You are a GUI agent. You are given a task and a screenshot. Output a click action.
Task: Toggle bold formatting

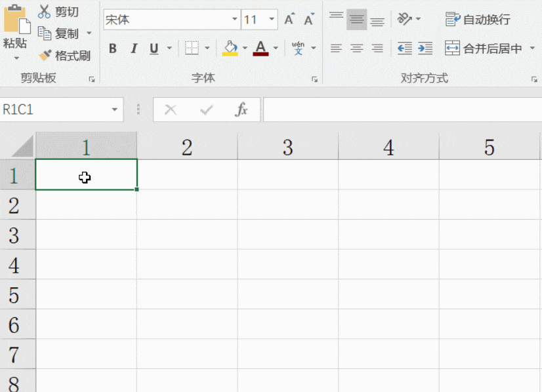[113, 49]
